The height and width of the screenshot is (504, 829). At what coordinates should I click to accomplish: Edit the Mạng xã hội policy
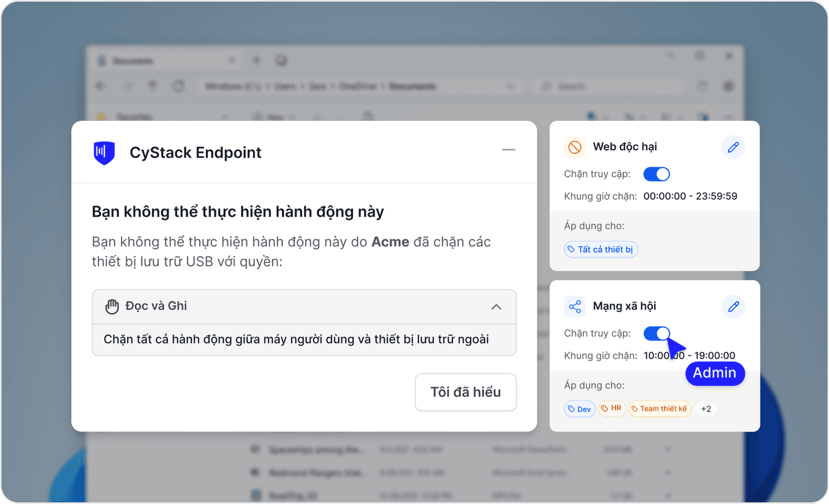[x=733, y=306]
